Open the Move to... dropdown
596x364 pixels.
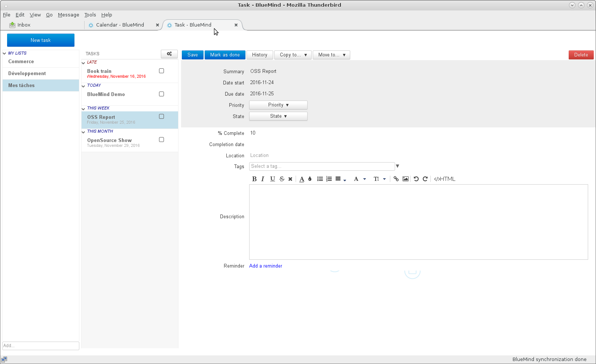pyautogui.click(x=331, y=55)
